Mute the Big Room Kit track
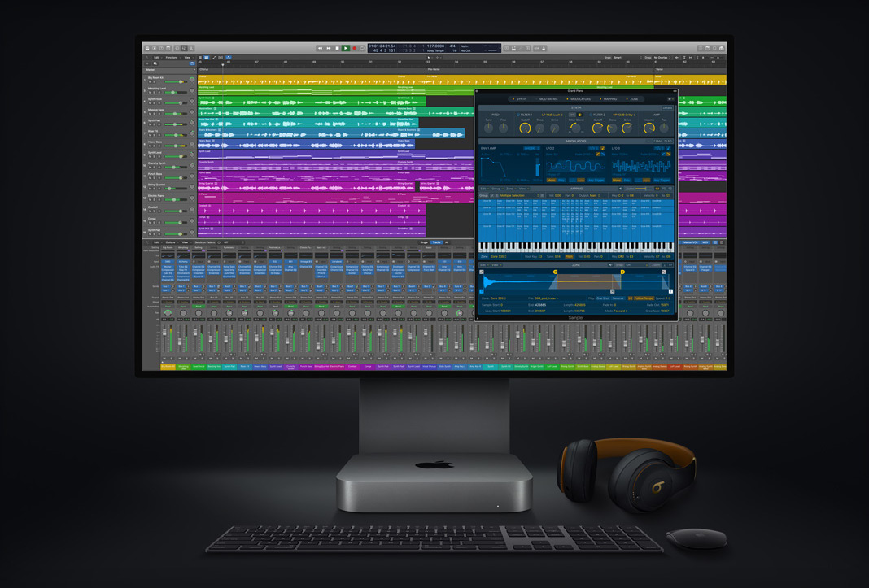 (149, 82)
